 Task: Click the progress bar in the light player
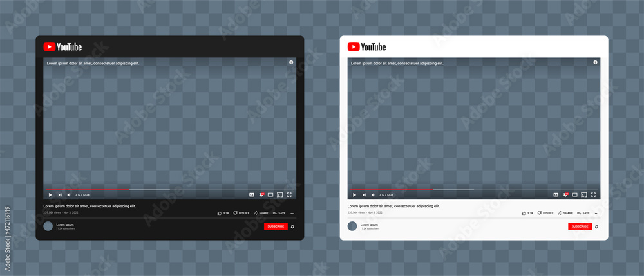[474, 189]
